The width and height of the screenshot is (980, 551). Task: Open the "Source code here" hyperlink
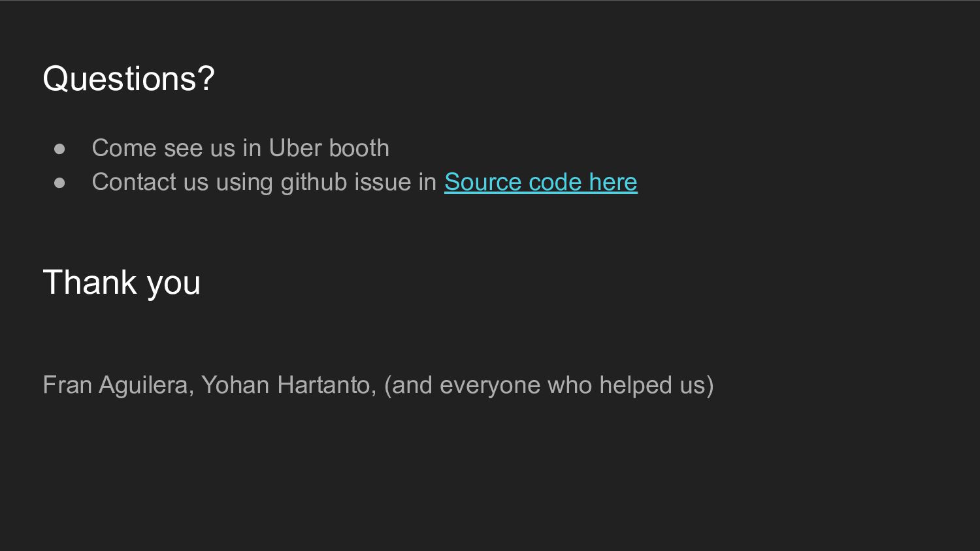[540, 182]
